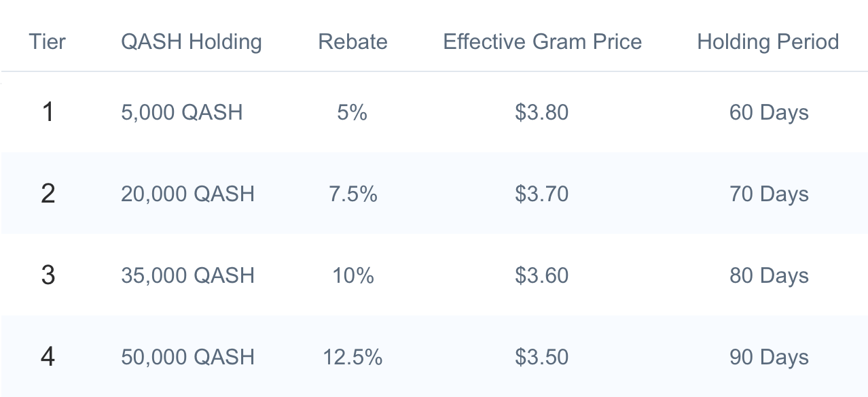Viewport: 868px width, 397px height.
Task: Click the 35,000 QASH holding cell
Action: 187,275
